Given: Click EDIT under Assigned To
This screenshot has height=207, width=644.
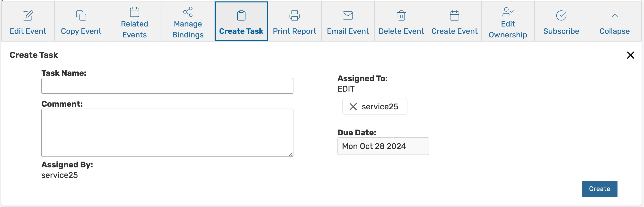Looking at the screenshot, I should pyautogui.click(x=346, y=89).
